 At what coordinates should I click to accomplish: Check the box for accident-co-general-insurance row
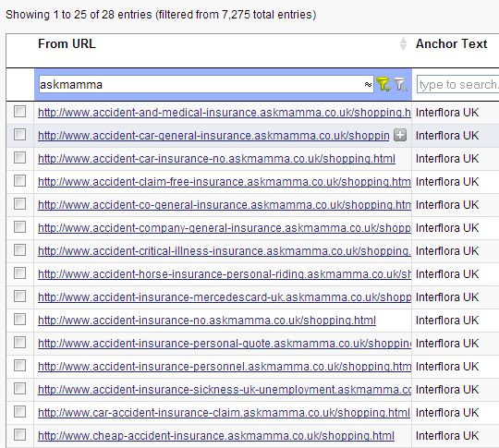tap(19, 203)
